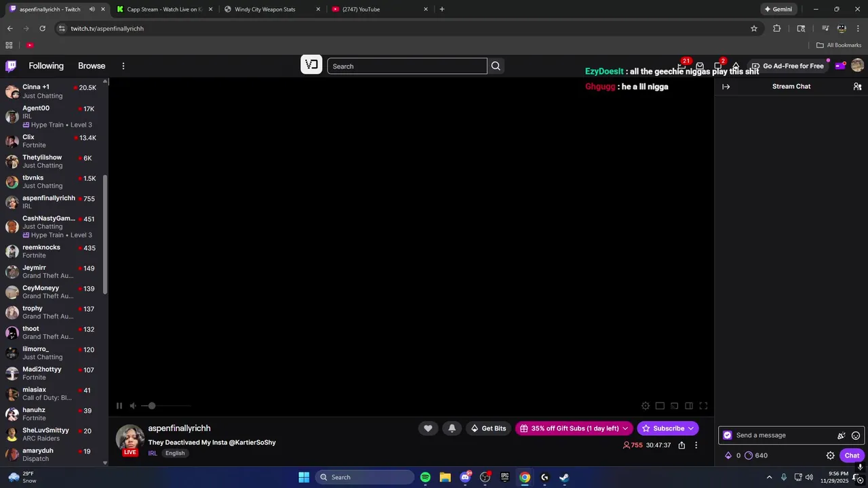Viewport: 868px width, 488px height.
Task: Open the Bits cheer icon in chat input
Action: click(841, 435)
